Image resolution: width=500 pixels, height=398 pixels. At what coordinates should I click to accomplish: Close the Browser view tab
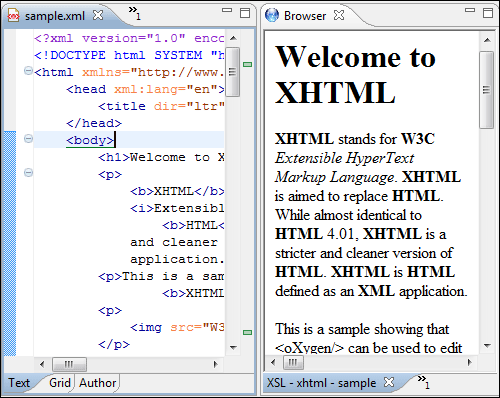[x=339, y=15]
